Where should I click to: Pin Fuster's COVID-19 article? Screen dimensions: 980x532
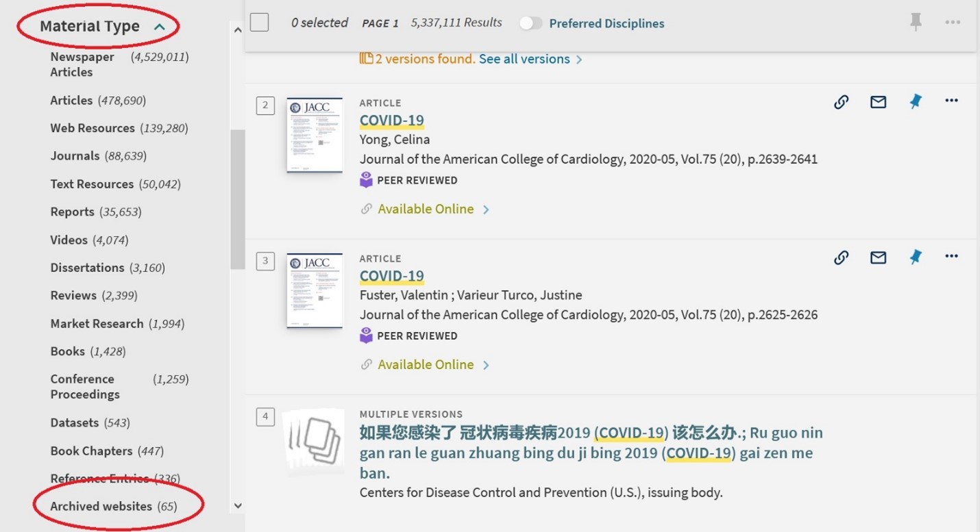(916, 257)
